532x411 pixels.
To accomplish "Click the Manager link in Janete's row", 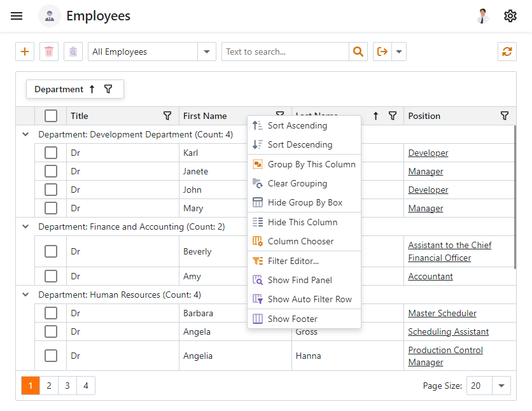I will 426,171.
